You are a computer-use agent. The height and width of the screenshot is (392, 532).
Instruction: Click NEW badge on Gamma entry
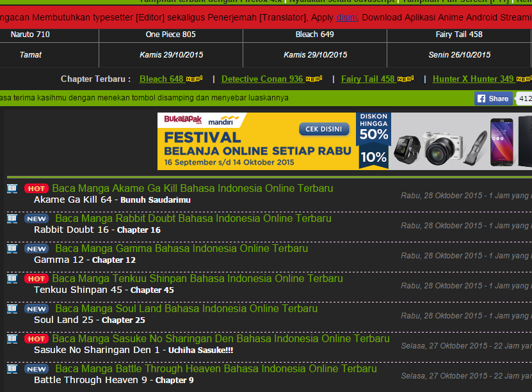(x=36, y=249)
